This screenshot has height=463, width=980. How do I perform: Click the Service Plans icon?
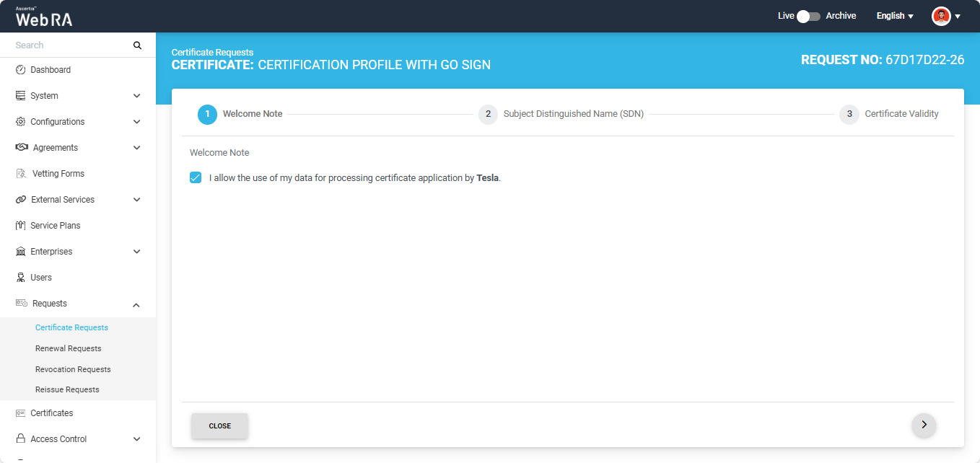tap(20, 226)
